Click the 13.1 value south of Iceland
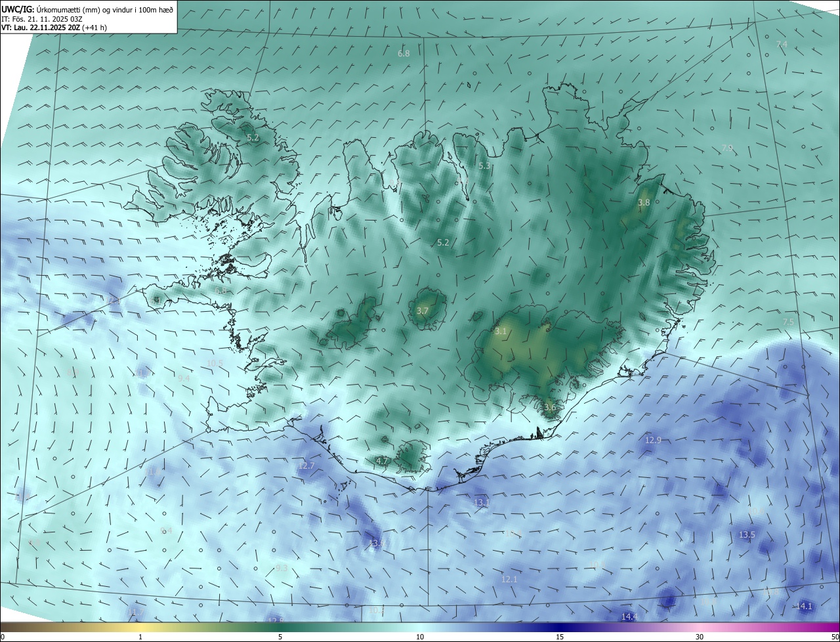 [x=482, y=502]
